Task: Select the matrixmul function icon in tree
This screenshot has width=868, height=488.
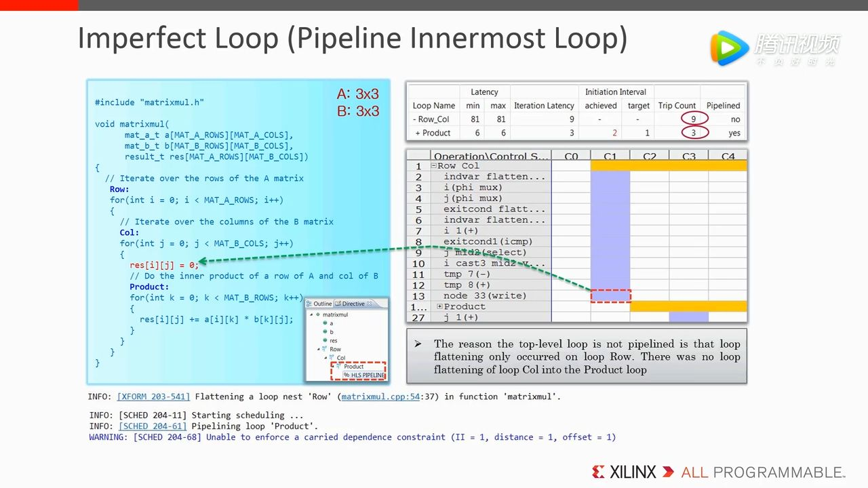Action: coord(318,314)
